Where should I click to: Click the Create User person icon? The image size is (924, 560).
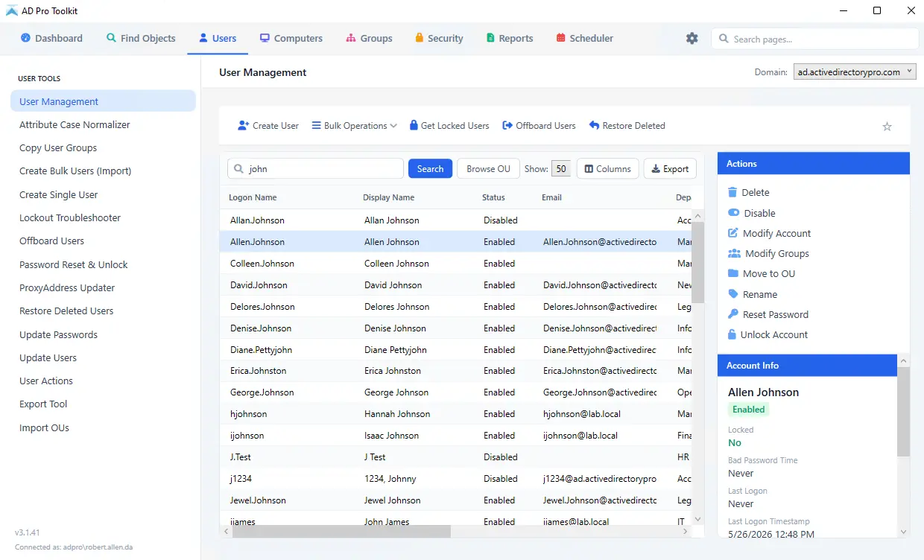pyautogui.click(x=243, y=126)
